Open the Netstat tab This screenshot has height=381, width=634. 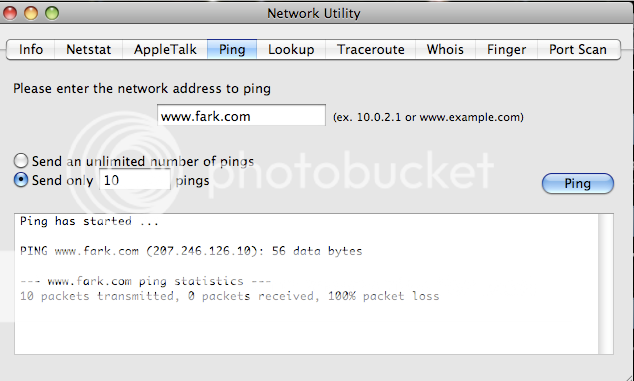coord(89,49)
